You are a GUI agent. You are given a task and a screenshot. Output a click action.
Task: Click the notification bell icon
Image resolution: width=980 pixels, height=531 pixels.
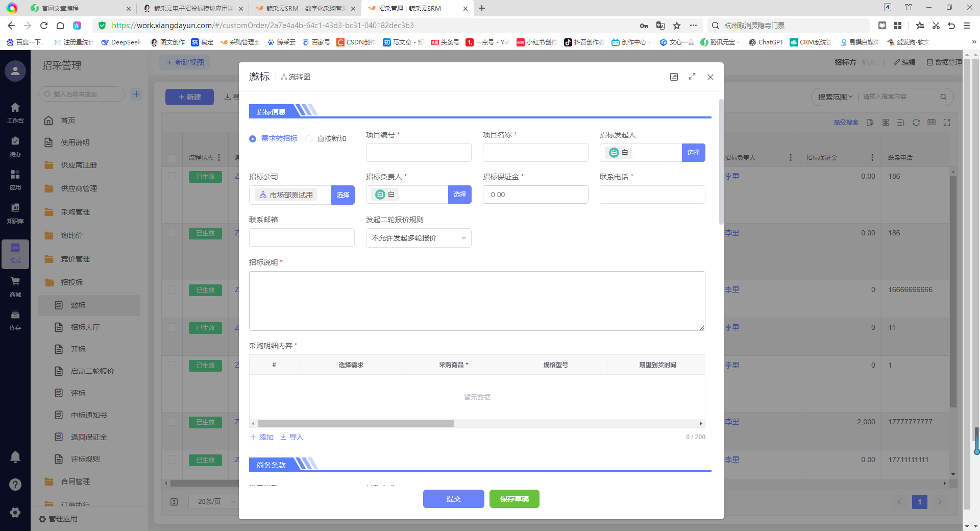tap(15, 457)
